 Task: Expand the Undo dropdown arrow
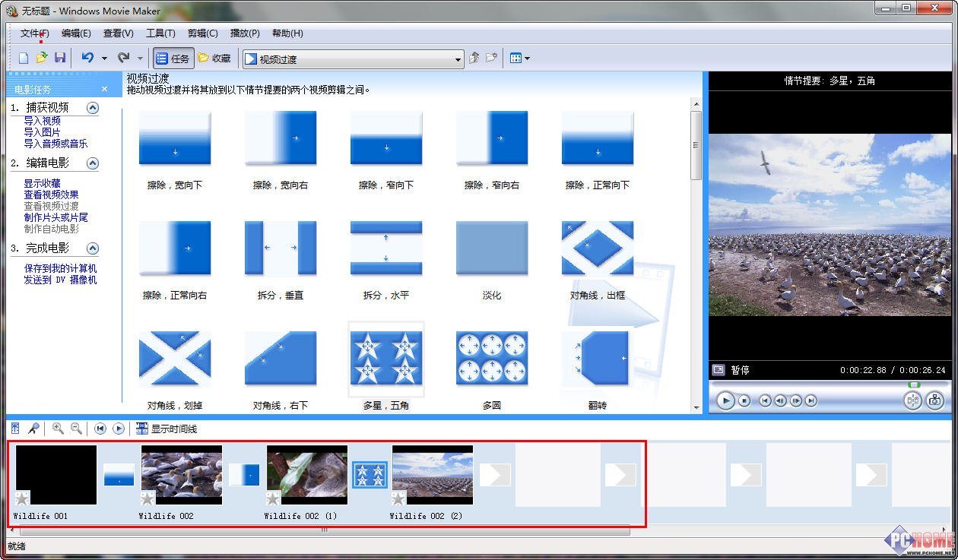coord(103,57)
